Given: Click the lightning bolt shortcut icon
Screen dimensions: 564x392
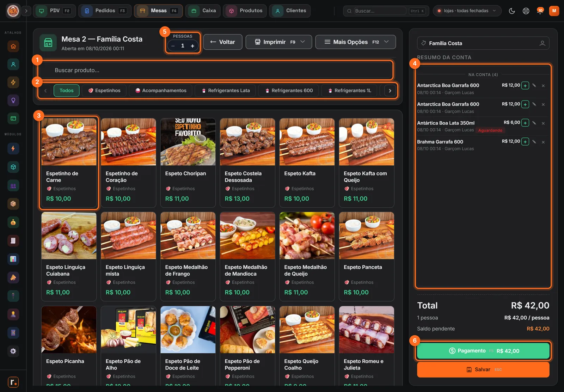Looking at the screenshot, I should pyautogui.click(x=13, y=82).
